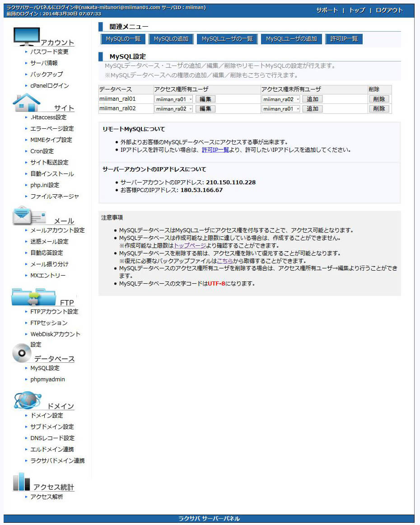The width and height of the screenshot is (420, 525).
Task: Open バックアップ in sidebar
Action: tap(47, 75)
